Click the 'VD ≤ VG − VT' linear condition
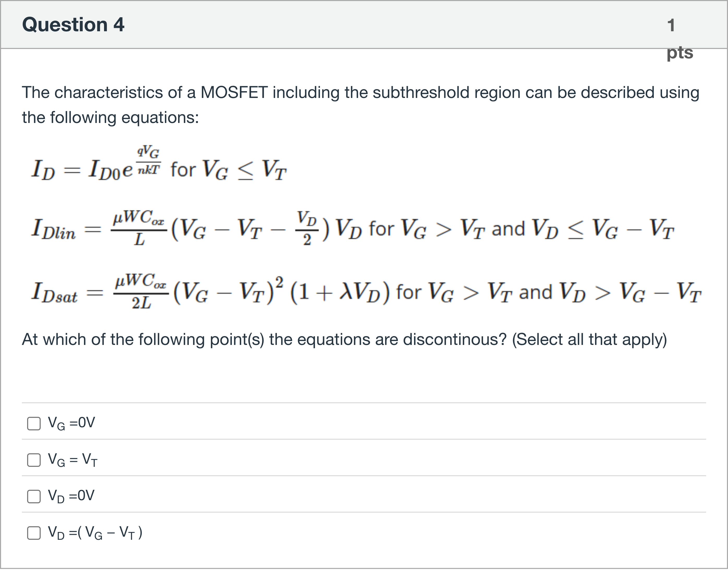The width and height of the screenshot is (728, 570). (x=603, y=229)
